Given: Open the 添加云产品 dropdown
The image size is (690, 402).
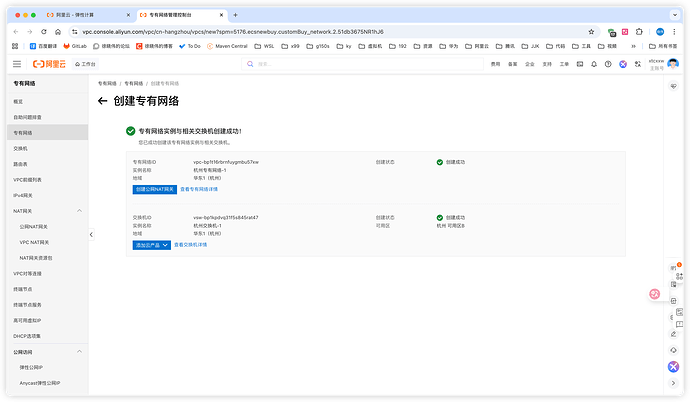Looking at the screenshot, I should coord(151,244).
